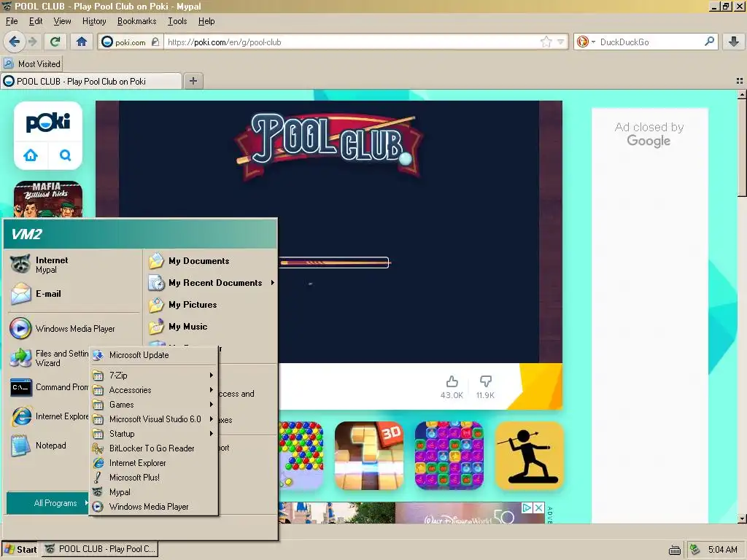Open the downloads arrow button
747x560 pixels.
[734, 42]
